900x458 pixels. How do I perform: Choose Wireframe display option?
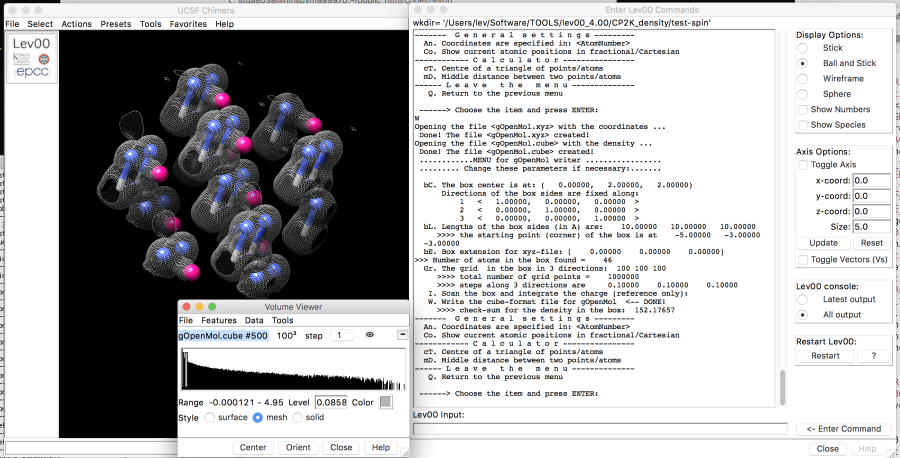click(803, 78)
